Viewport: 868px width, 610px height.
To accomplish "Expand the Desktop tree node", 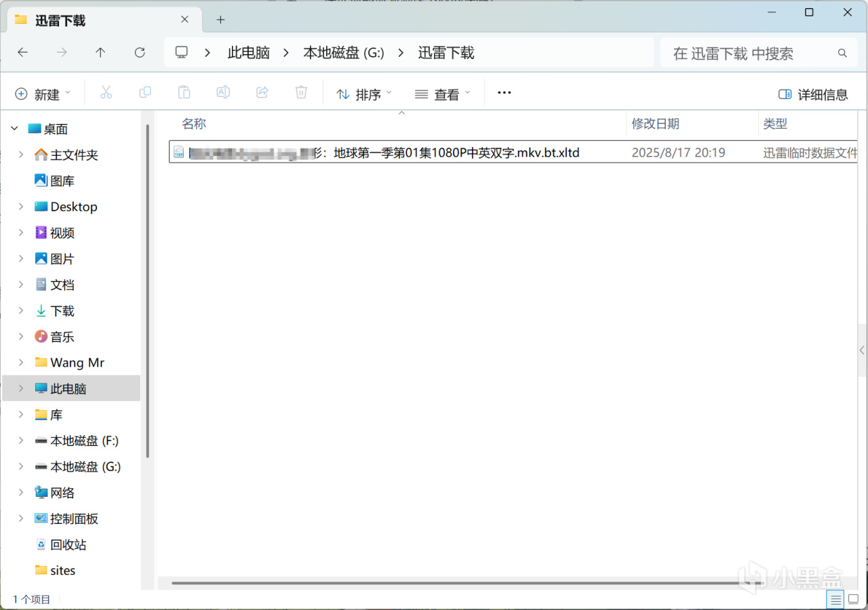I will [21, 207].
